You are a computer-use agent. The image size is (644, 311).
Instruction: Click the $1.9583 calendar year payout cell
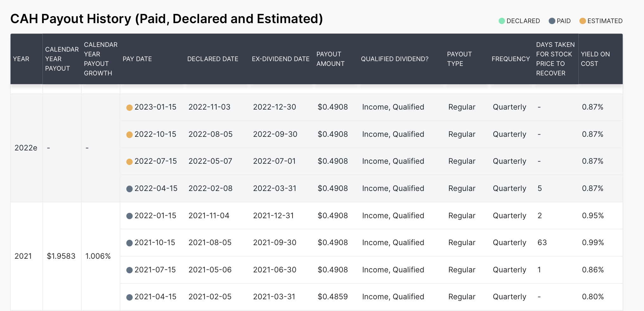(62, 256)
